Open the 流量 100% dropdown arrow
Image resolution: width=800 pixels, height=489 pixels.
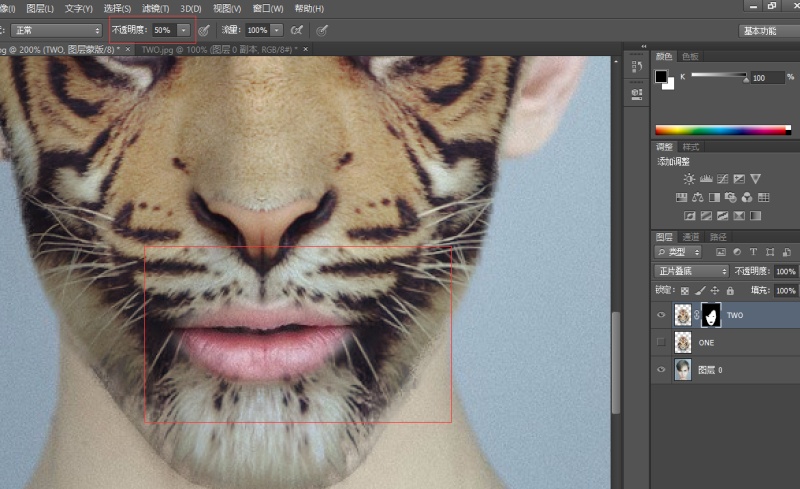pyautogui.click(x=277, y=31)
